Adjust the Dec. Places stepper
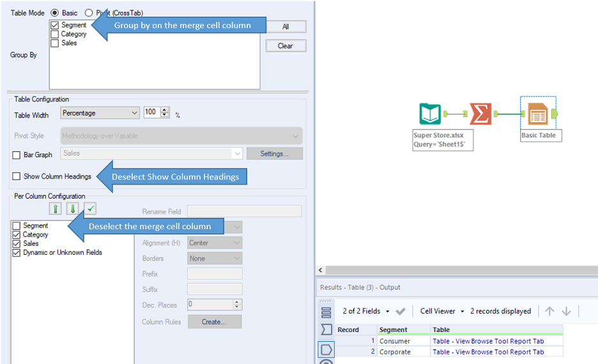Screen dimensions: 598x364 point(237,304)
